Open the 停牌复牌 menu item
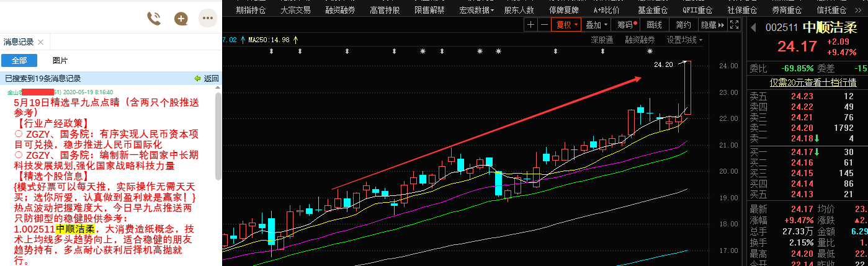This screenshot has height=266, width=868. click(563, 10)
